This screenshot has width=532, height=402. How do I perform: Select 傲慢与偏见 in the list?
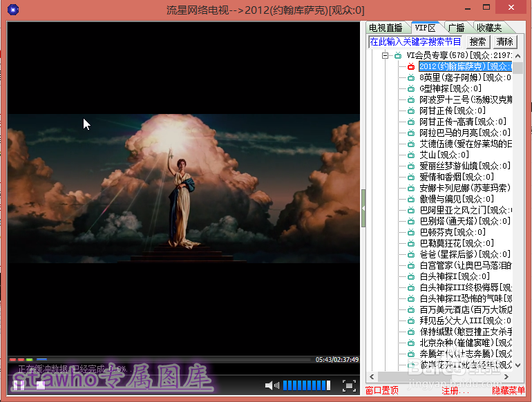pos(457,199)
